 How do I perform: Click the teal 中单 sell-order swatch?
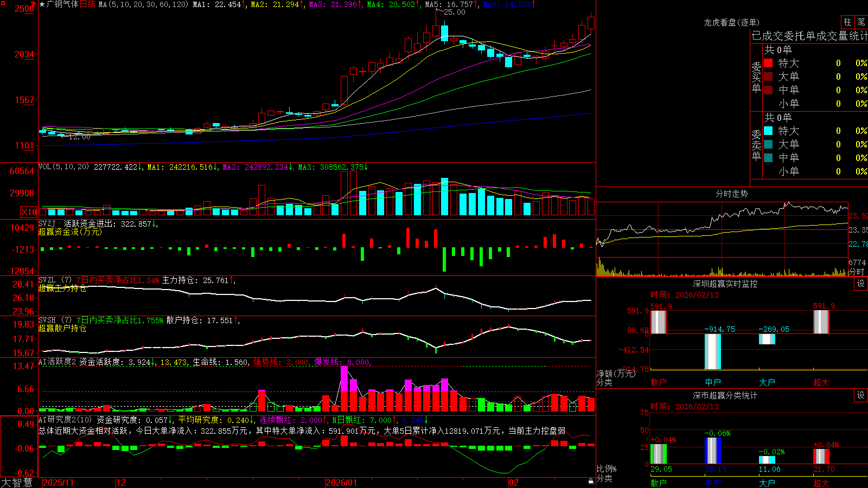point(768,158)
